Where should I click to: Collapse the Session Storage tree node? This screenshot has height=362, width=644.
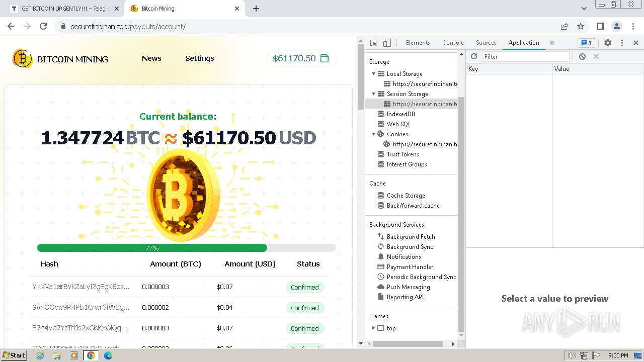click(373, 94)
